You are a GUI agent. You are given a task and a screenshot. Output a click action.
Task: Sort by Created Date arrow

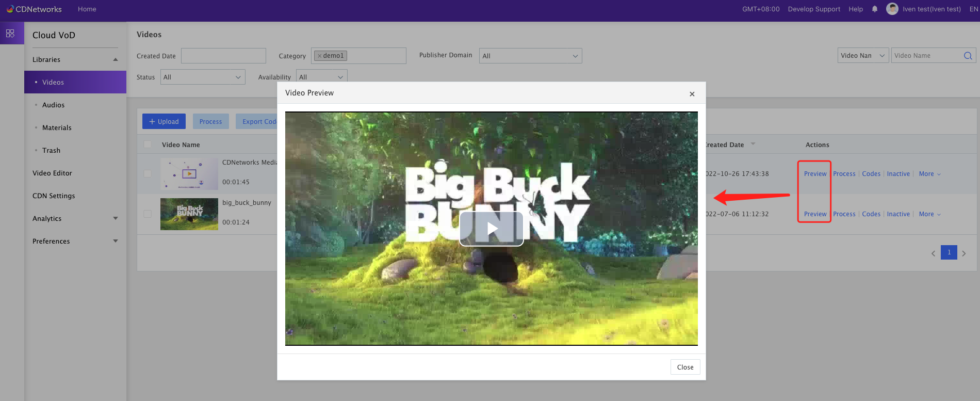pos(753,144)
